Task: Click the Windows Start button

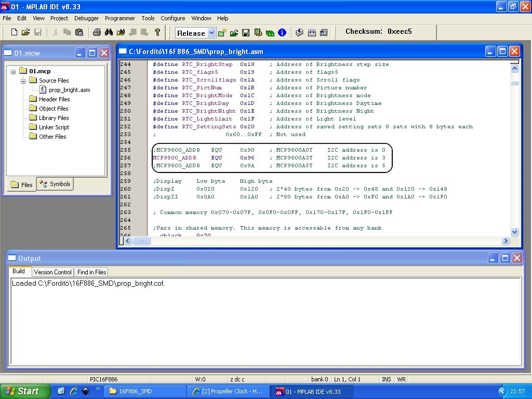Action: [25, 391]
